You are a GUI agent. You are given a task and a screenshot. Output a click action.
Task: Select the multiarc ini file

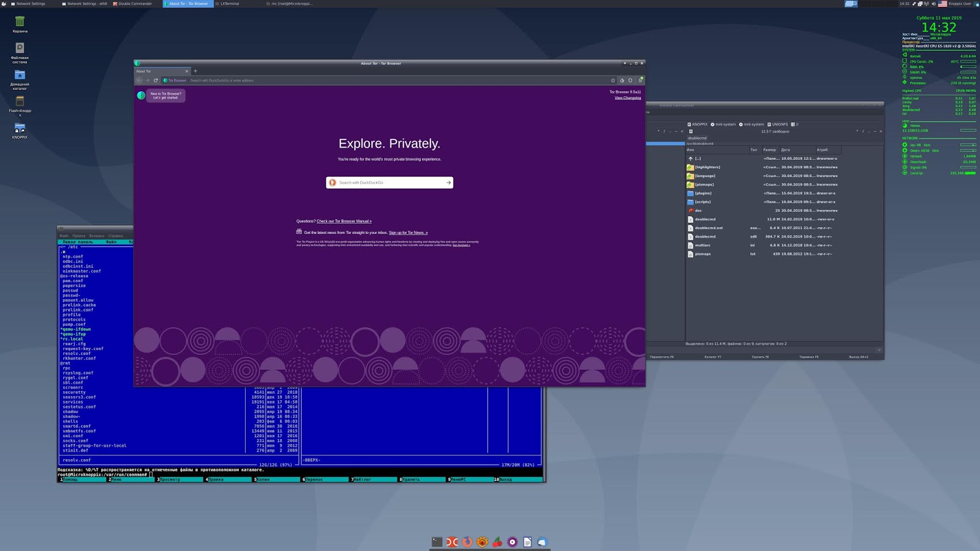[784, 246]
